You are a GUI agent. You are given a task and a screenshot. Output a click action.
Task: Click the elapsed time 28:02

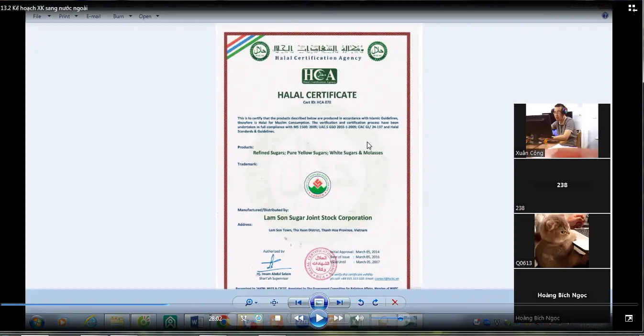pyautogui.click(x=215, y=319)
